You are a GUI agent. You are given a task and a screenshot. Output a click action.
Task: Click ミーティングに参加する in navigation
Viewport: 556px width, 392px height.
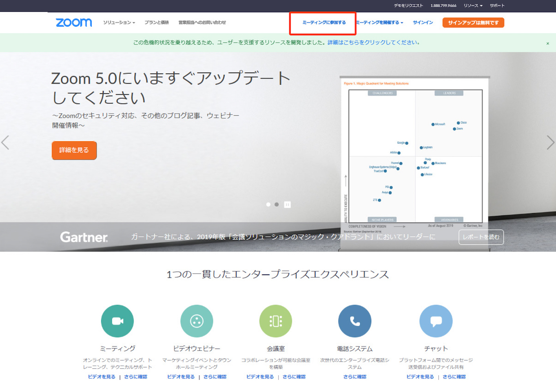point(324,23)
